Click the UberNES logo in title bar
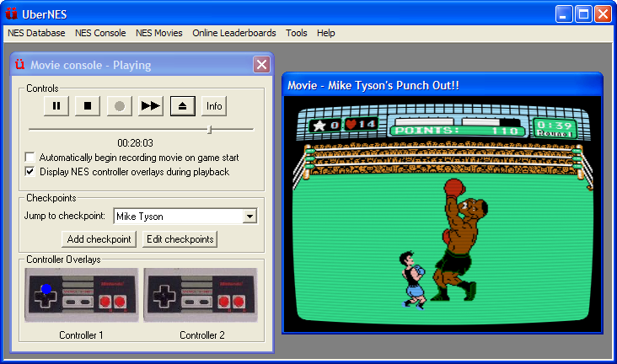Image resolution: width=617 pixels, height=364 pixels. (12, 13)
